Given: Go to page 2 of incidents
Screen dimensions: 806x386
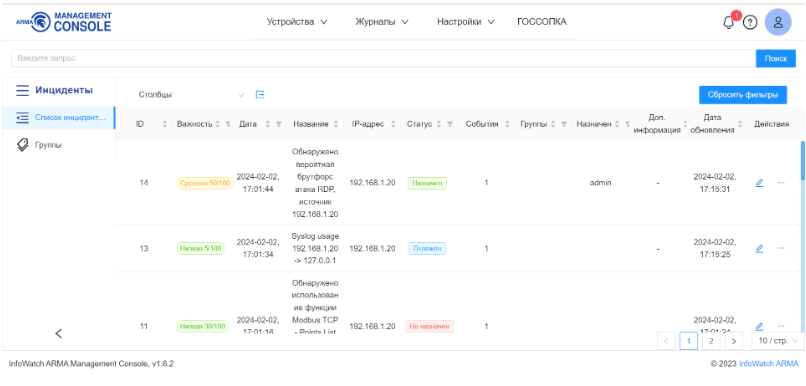Looking at the screenshot, I should click(x=711, y=340).
